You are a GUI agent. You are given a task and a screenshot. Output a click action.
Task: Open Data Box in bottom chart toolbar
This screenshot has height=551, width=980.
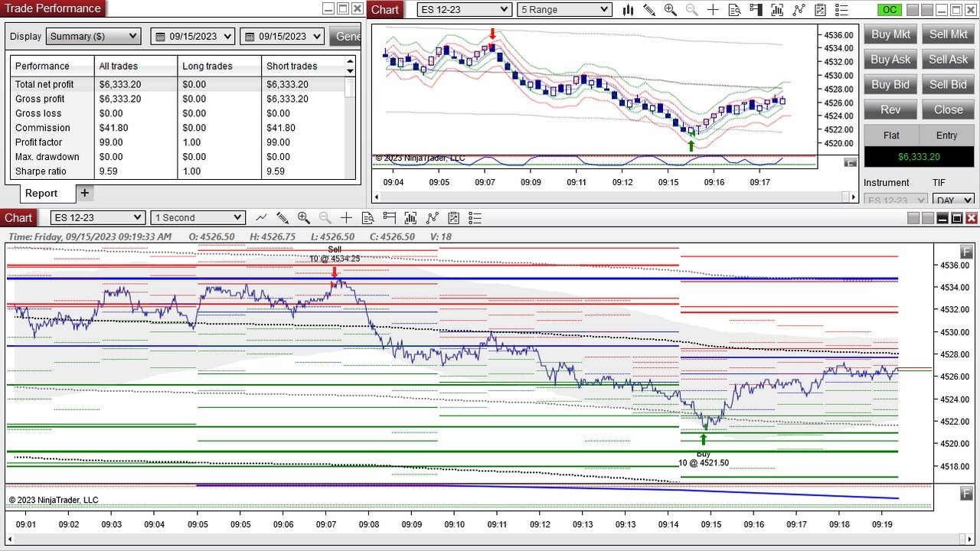pyautogui.click(x=368, y=218)
